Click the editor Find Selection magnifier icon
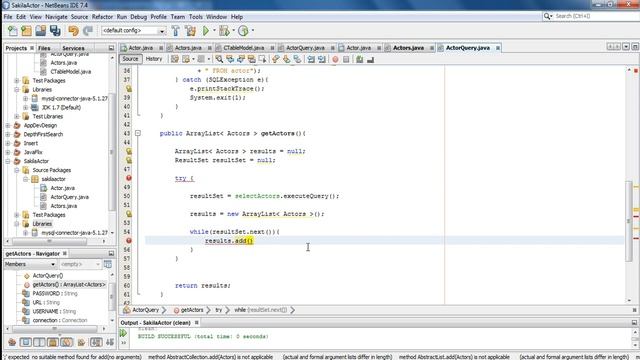The image size is (640, 360). (x=219, y=59)
